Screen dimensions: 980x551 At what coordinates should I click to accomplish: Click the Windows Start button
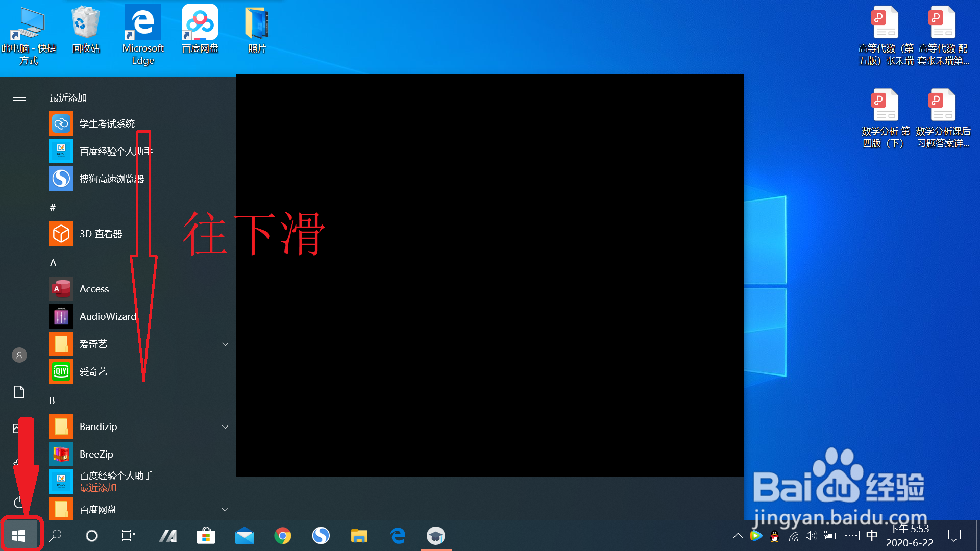click(19, 536)
